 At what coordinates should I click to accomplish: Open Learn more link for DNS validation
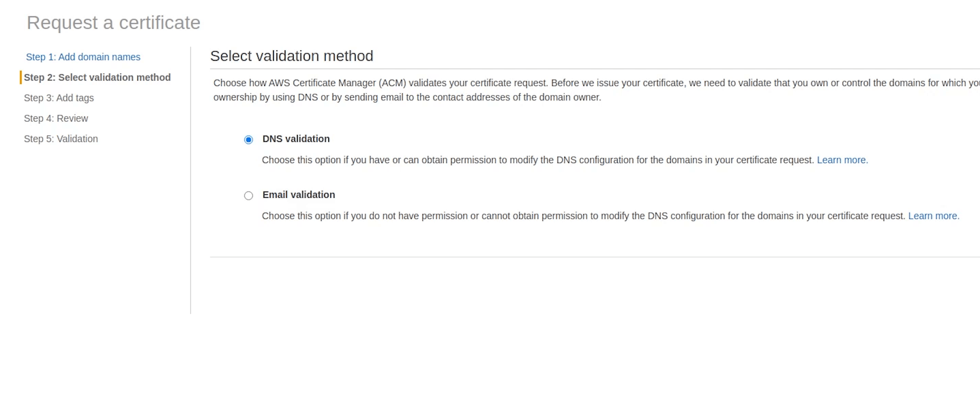(842, 160)
